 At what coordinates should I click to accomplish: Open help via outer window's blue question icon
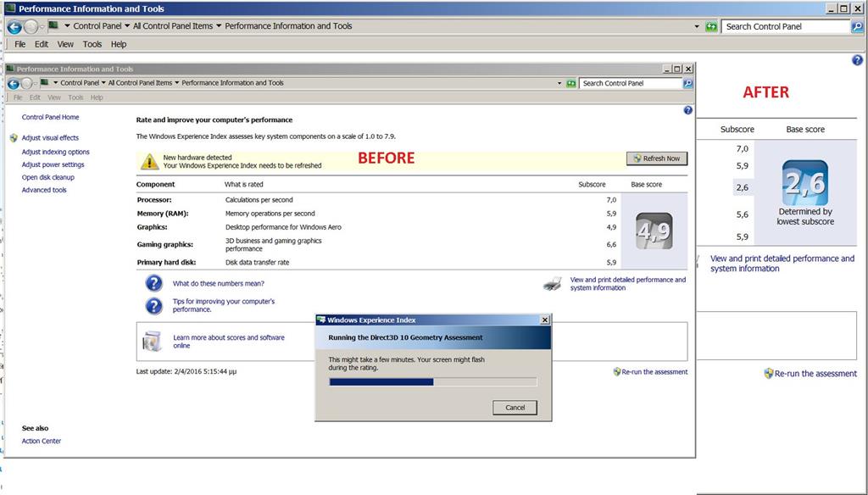pos(857,60)
